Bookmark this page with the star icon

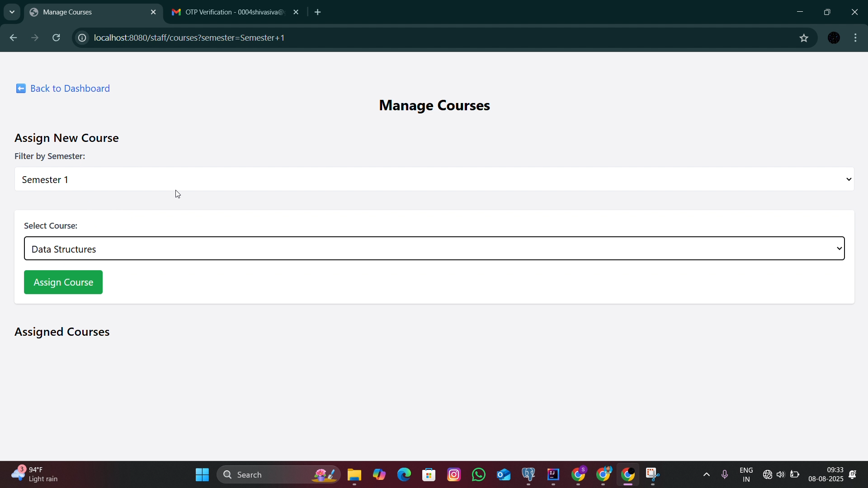point(804,38)
